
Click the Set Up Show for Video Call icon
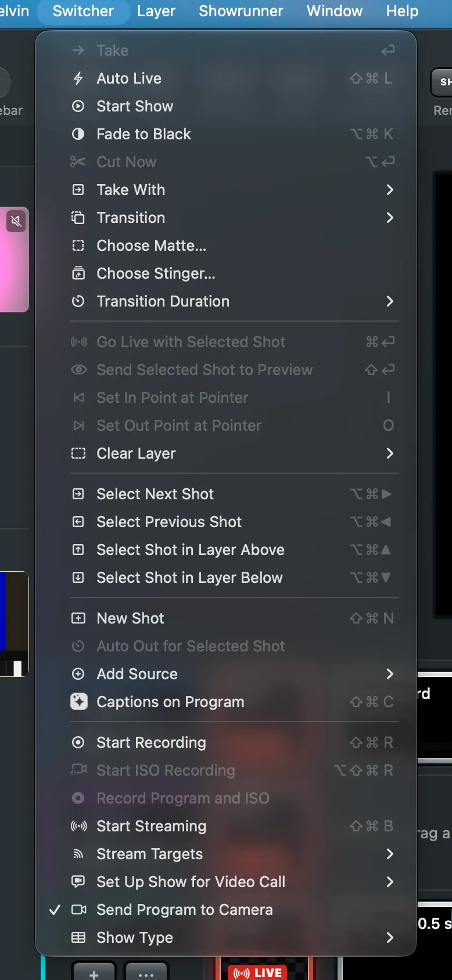78,882
